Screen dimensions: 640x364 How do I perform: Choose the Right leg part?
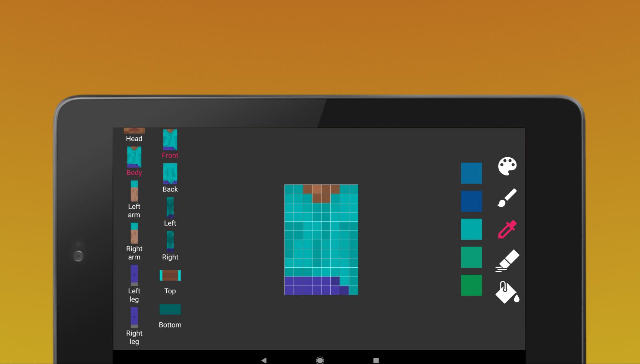click(x=134, y=326)
